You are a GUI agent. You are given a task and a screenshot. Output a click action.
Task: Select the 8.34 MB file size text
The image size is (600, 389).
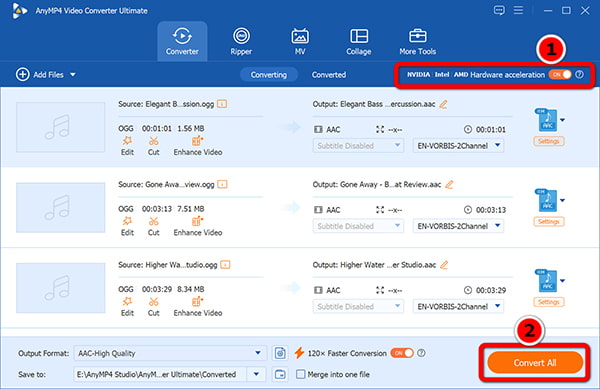(191, 289)
